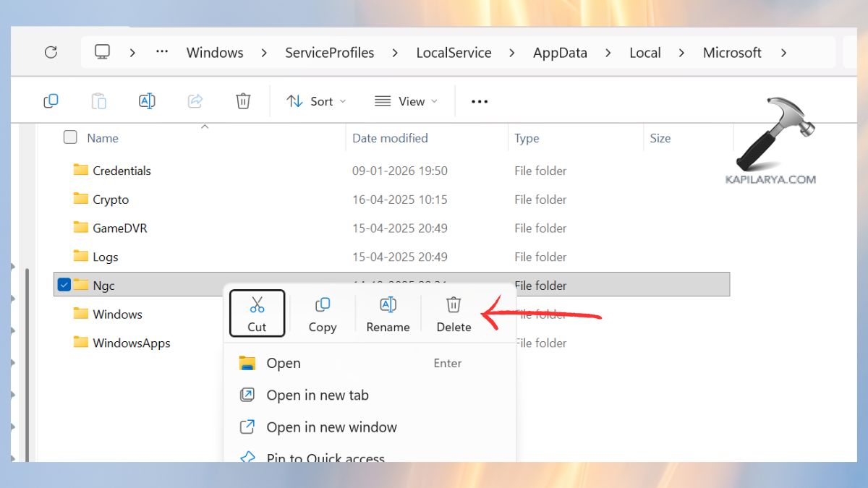Select the Copy icon in the toolbar

(x=51, y=100)
